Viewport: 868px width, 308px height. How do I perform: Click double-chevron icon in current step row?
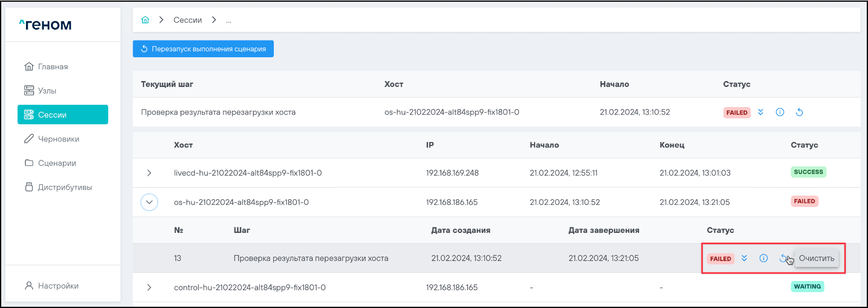[760, 112]
